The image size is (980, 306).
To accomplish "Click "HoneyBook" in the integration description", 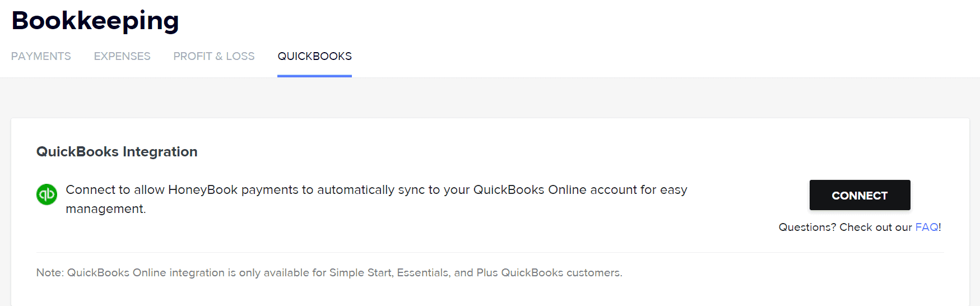I will click(203, 190).
